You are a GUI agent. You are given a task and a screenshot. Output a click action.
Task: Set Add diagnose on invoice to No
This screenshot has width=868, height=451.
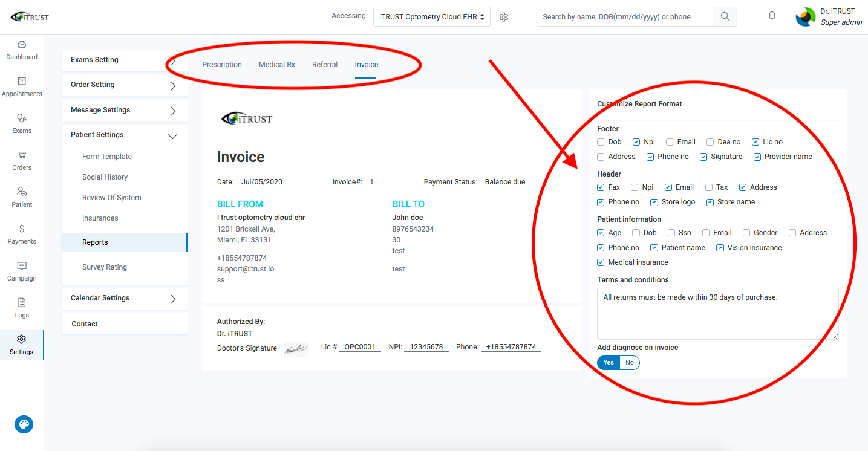pyautogui.click(x=630, y=362)
